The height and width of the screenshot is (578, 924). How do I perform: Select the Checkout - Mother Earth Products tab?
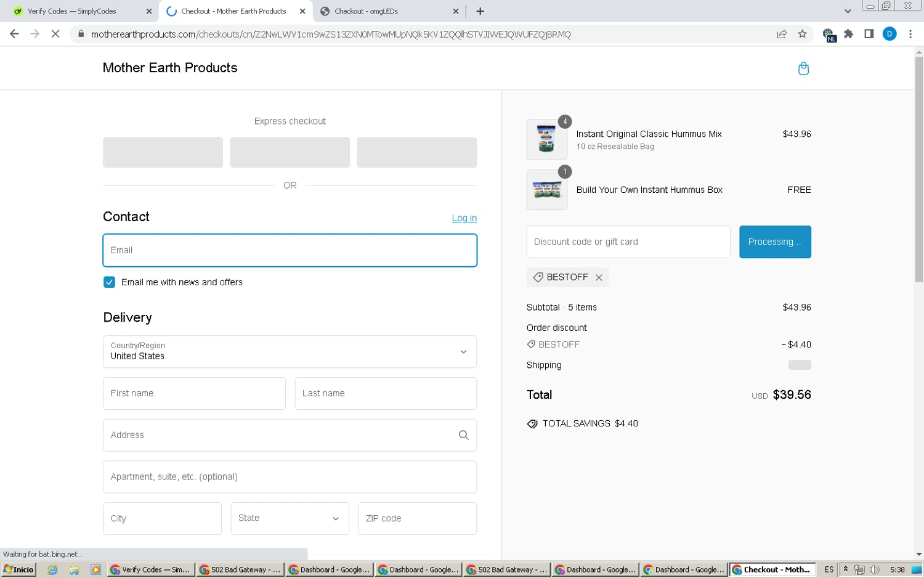[235, 11]
